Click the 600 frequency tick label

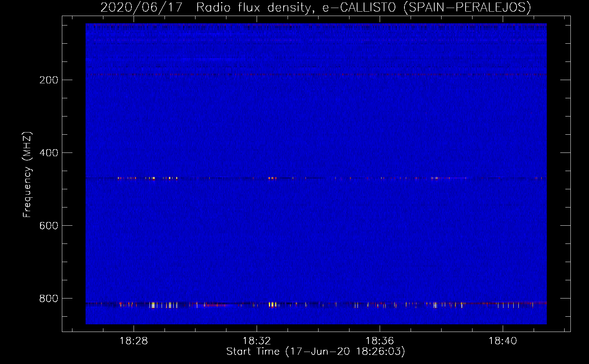point(49,226)
